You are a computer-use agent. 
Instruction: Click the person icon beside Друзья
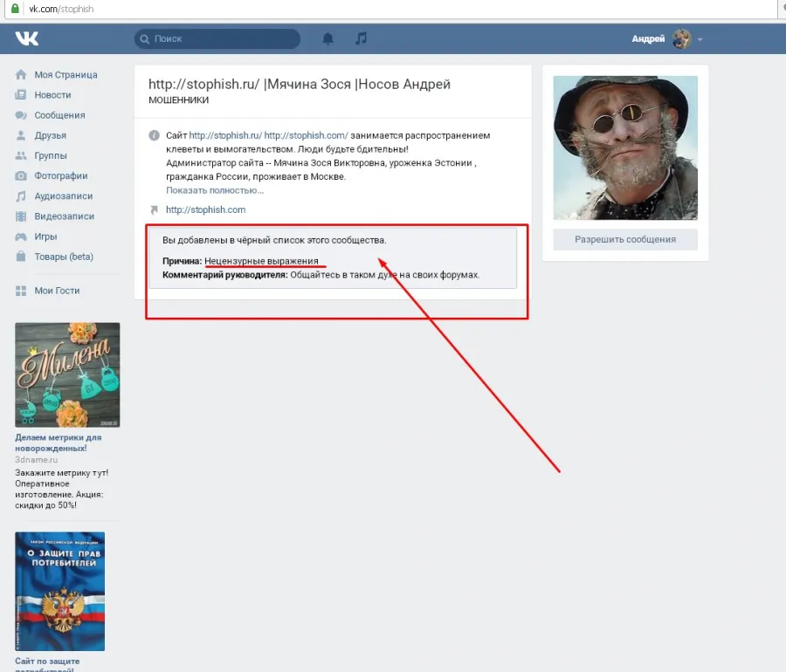pyautogui.click(x=21, y=135)
